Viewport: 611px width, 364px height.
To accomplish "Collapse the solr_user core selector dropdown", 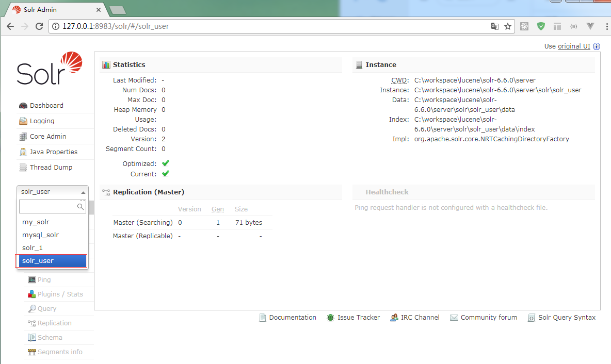I will tap(53, 191).
